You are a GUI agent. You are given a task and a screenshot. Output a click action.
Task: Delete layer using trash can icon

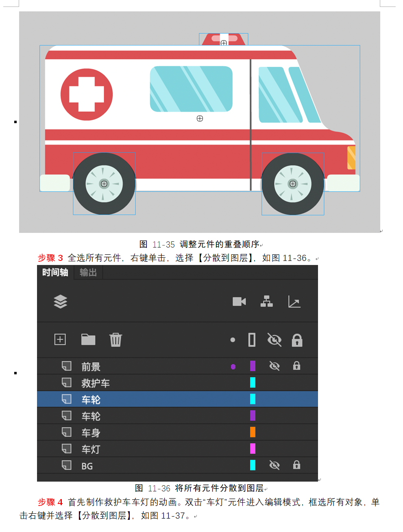point(115,340)
